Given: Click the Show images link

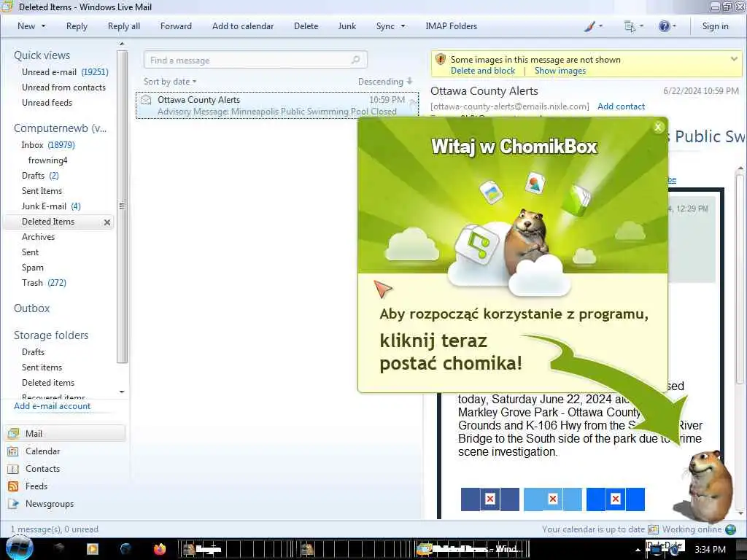Looking at the screenshot, I should [x=560, y=71].
